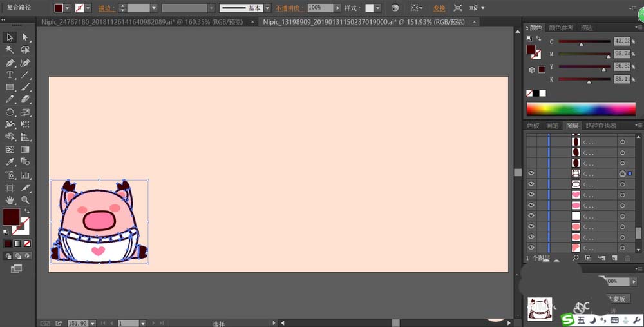
Task: Click the 不透明度 opacity link
Action: point(290,8)
